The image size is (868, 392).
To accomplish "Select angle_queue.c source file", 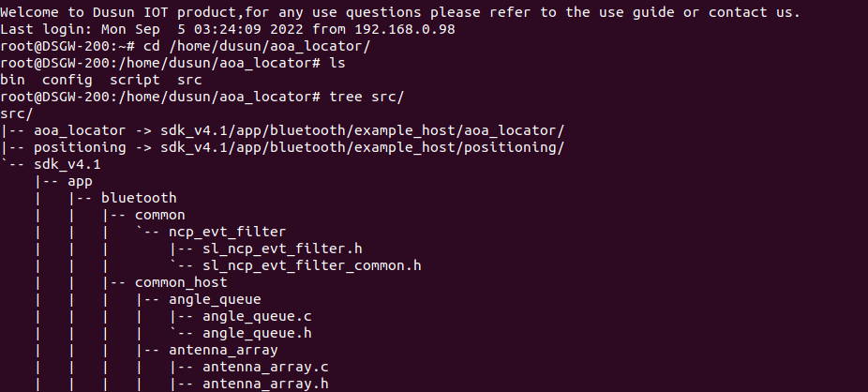I will [x=257, y=316].
